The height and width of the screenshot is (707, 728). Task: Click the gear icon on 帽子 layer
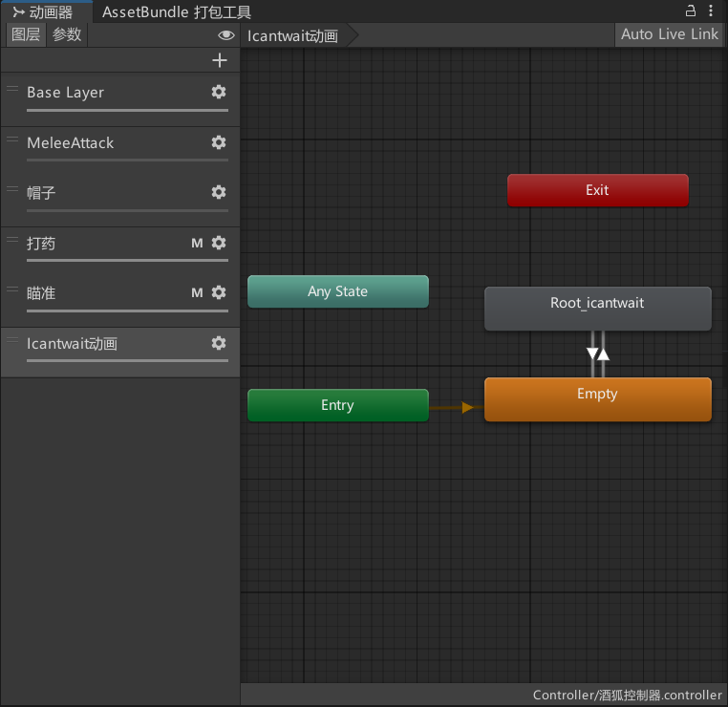point(219,192)
